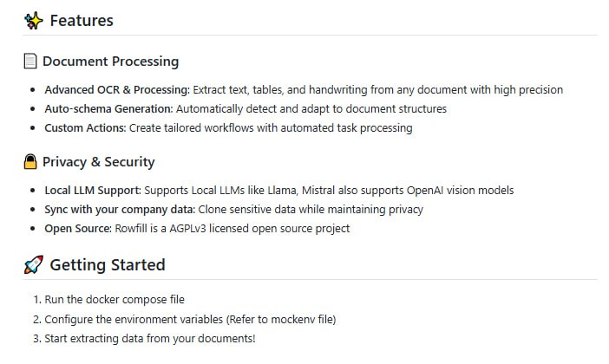Click the Start extracting data step
This screenshot has width=609, height=364.
(x=149, y=338)
